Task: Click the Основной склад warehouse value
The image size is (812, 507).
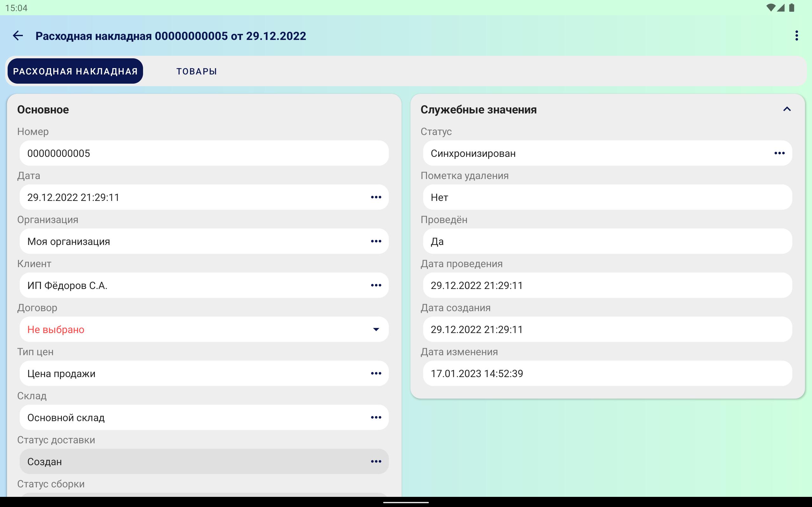Action: click(x=66, y=417)
